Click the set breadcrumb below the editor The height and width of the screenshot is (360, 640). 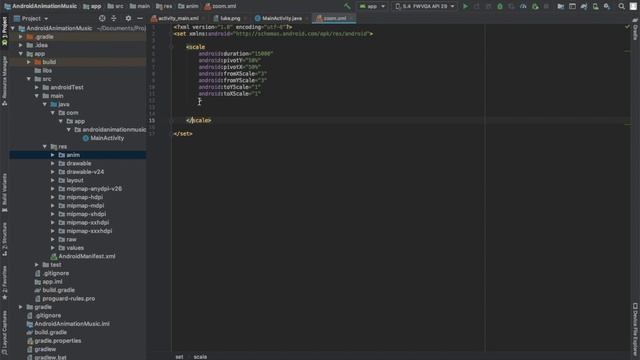click(179, 357)
